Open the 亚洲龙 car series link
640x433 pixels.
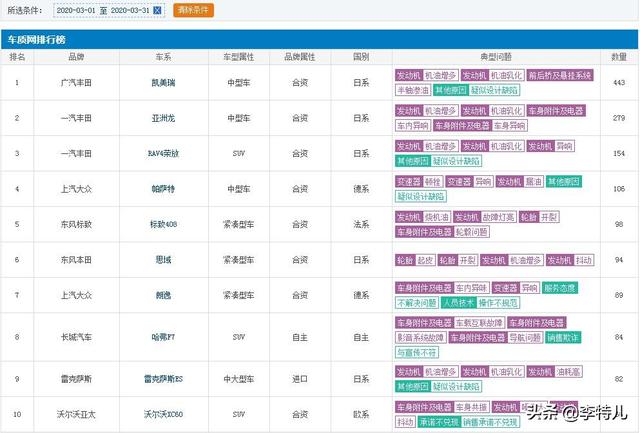coord(163,118)
